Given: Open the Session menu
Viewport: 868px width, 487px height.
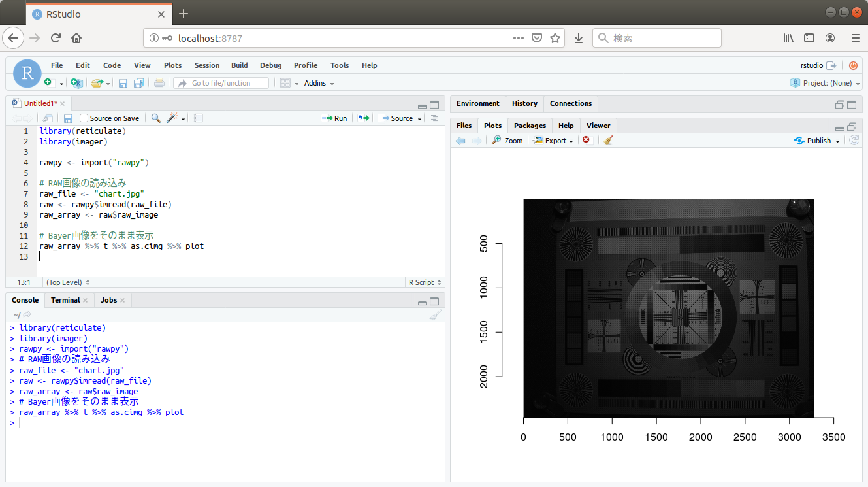Looking at the screenshot, I should click(206, 65).
